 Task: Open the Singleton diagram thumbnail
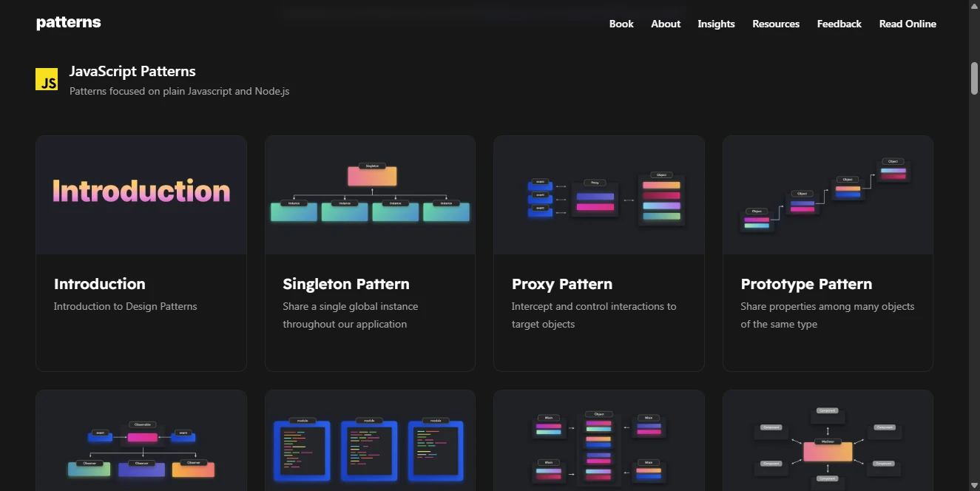(x=370, y=194)
